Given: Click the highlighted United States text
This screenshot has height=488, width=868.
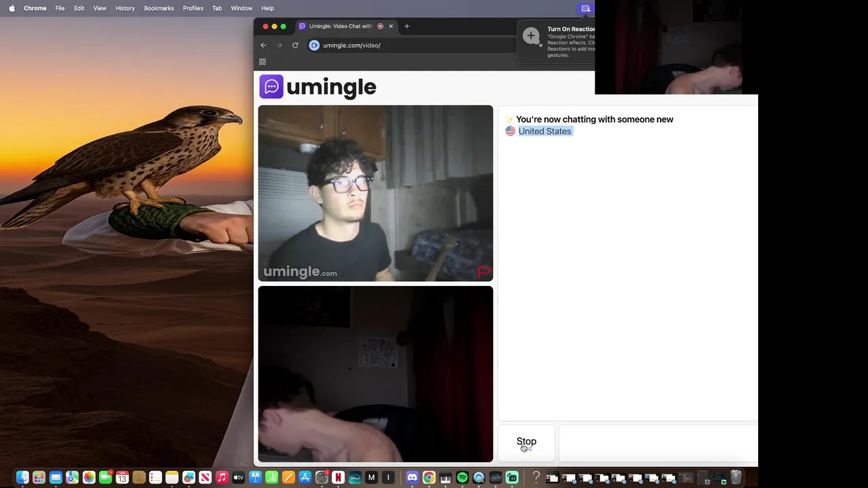Looking at the screenshot, I should click(x=545, y=131).
